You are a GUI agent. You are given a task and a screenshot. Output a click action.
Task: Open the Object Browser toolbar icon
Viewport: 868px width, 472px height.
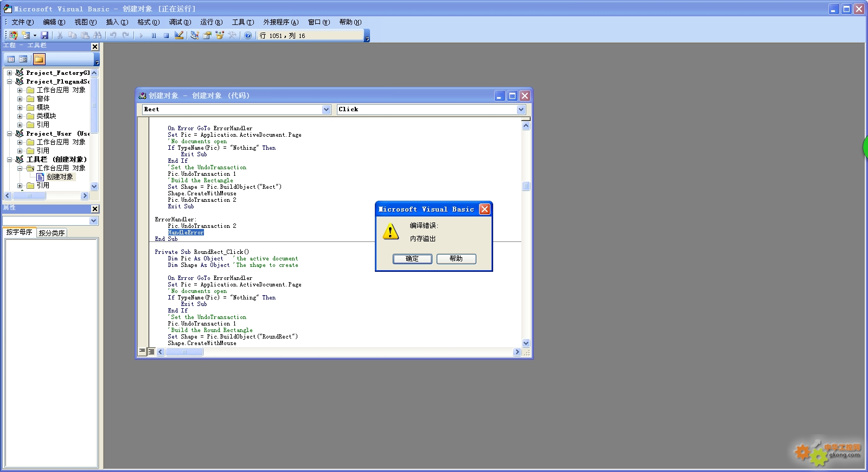click(220, 35)
